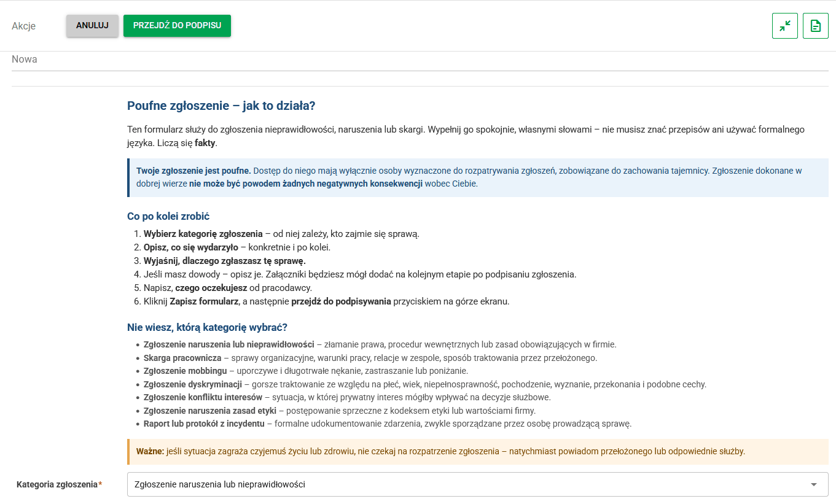Click the 'Zapisz formularz' step text
The image size is (836, 504).
coord(204,301)
